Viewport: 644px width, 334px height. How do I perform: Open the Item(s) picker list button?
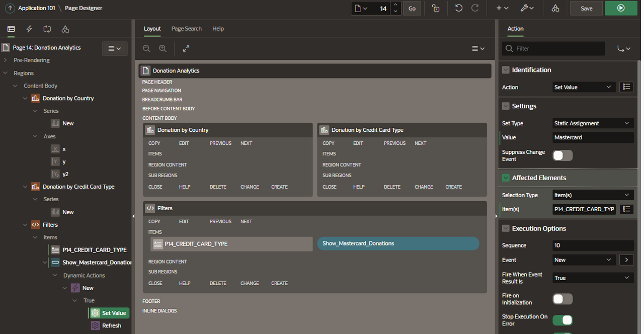click(x=626, y=209)
